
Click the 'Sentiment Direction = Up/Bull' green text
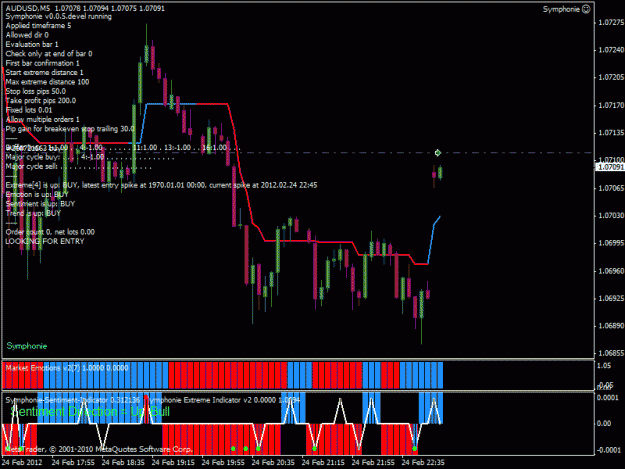[x=90, y=412]
